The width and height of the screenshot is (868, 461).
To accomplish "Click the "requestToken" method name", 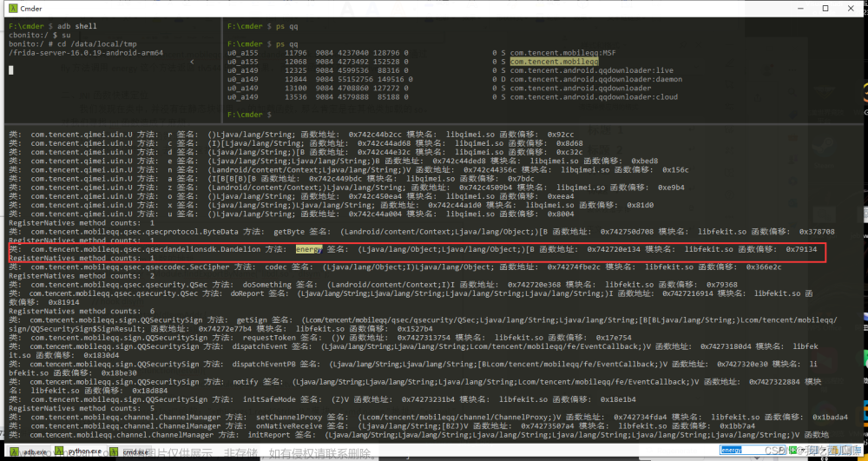I will (x=269, y=338).
